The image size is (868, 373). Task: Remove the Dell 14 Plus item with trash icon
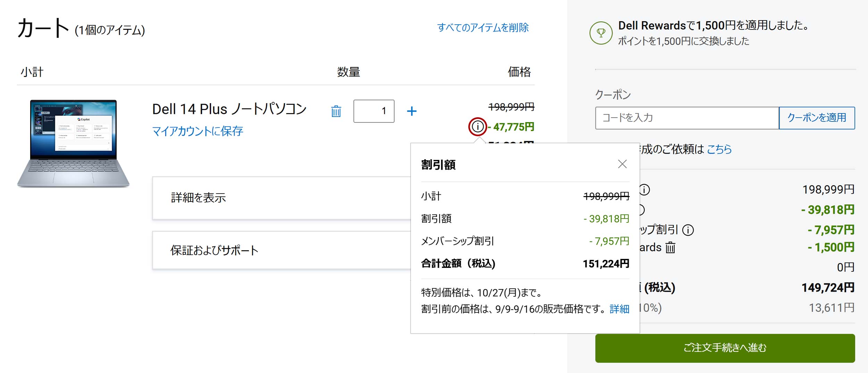tap(336, 111)
